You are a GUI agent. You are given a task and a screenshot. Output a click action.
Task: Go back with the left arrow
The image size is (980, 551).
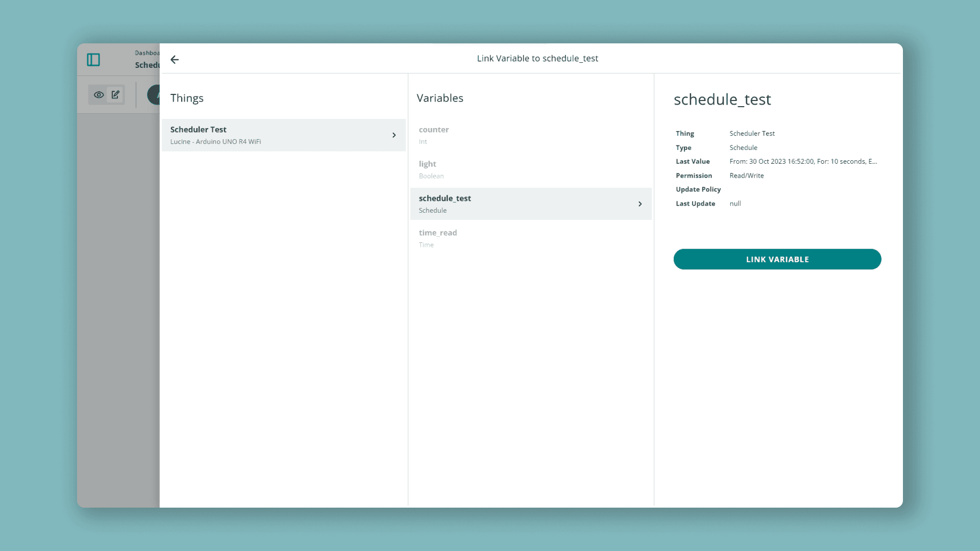point(175,60)
